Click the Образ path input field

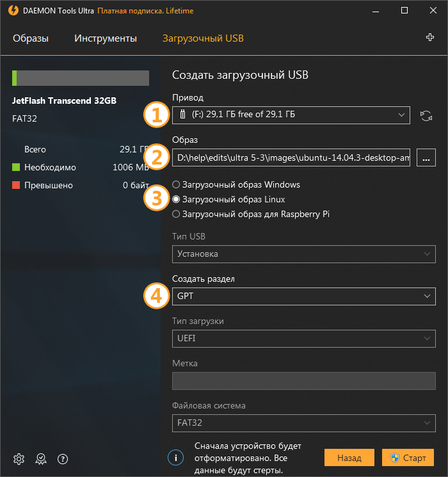(x=291, y=158)
